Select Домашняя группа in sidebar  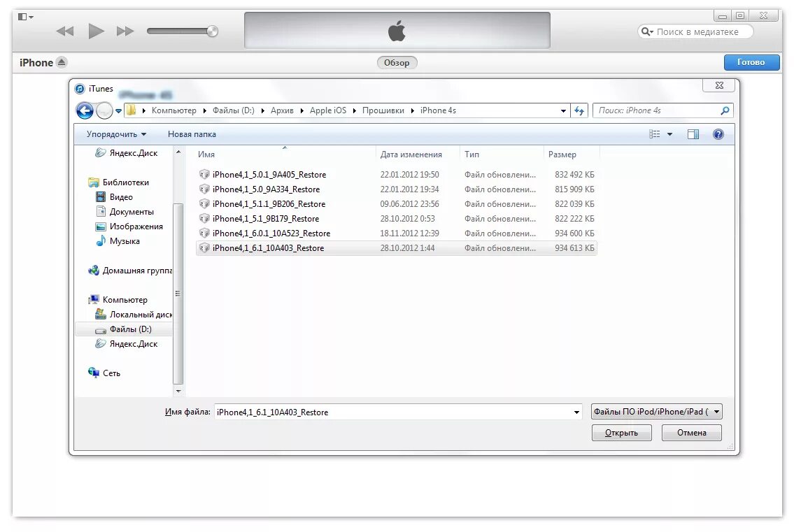point(130,271)
